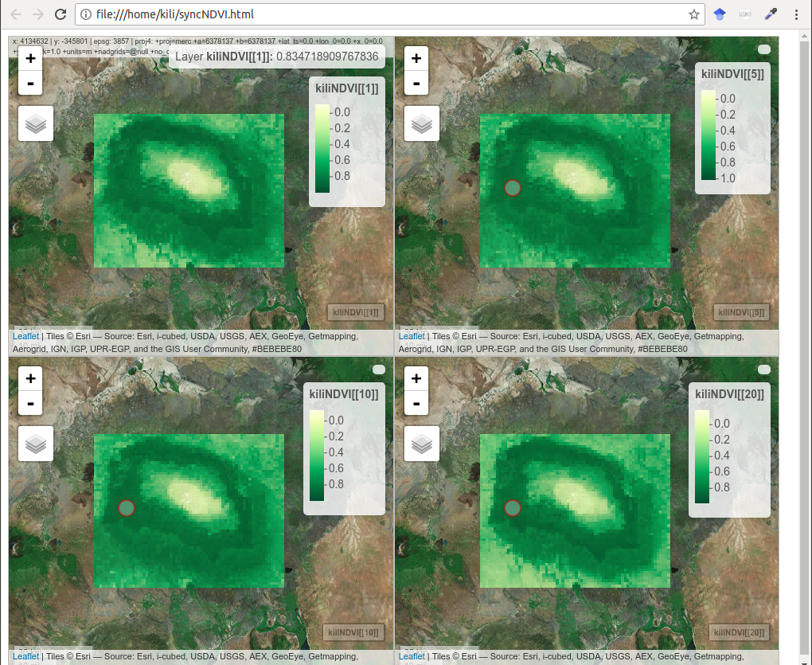
Task: Zoom in on the kiliNDVI[[10]] map
Action: tap(30, 378)
